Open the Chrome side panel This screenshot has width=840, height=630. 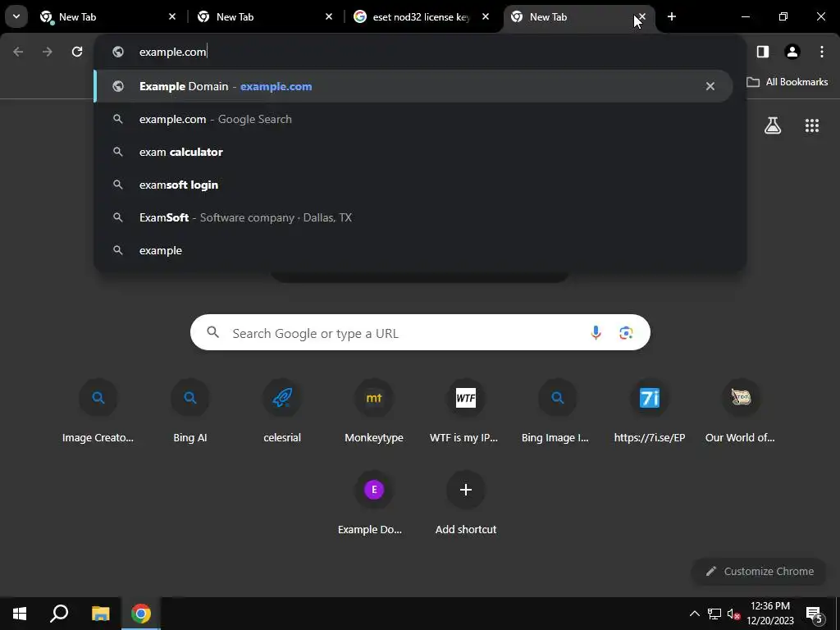pyautogui.click(x=763, y=52)
